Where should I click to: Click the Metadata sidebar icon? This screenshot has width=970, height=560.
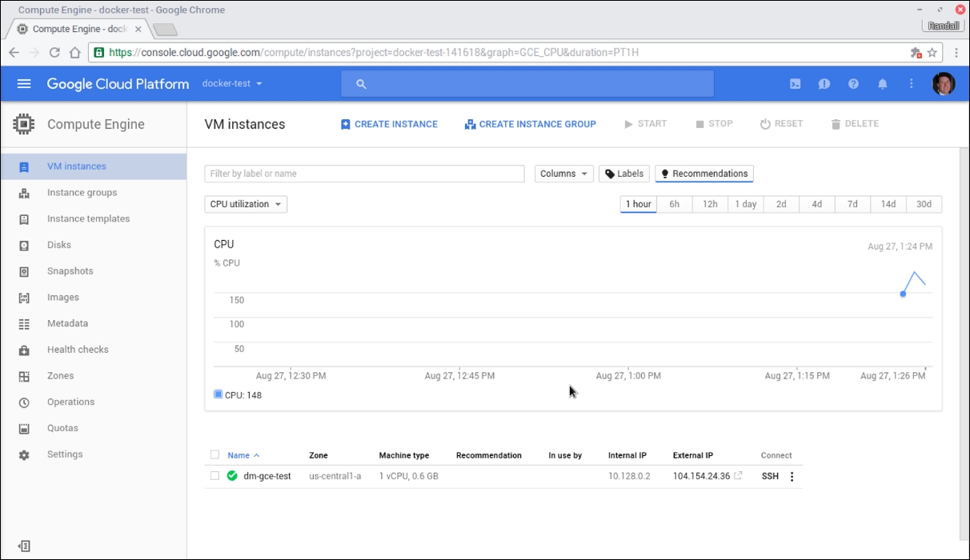[x=24, y=324]
